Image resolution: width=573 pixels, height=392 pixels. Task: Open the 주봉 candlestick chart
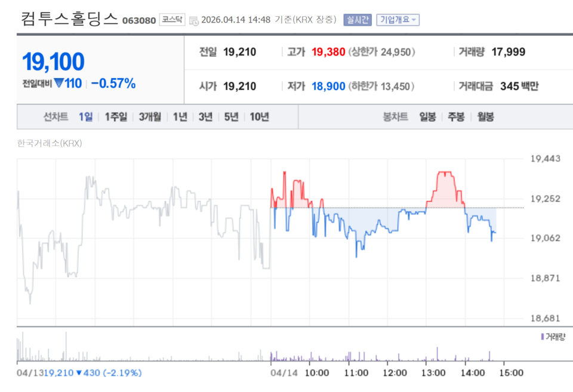click(456, 117)
